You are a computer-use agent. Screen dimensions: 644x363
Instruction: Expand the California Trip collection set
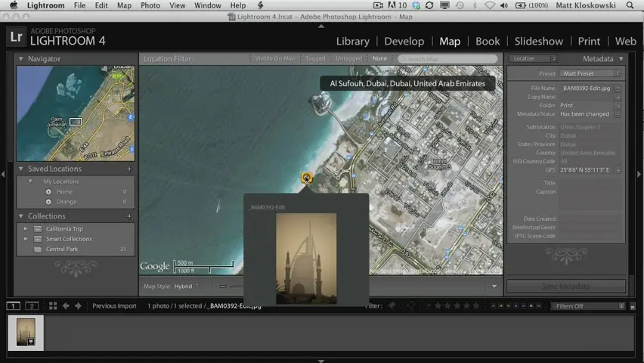pos(26,228)
